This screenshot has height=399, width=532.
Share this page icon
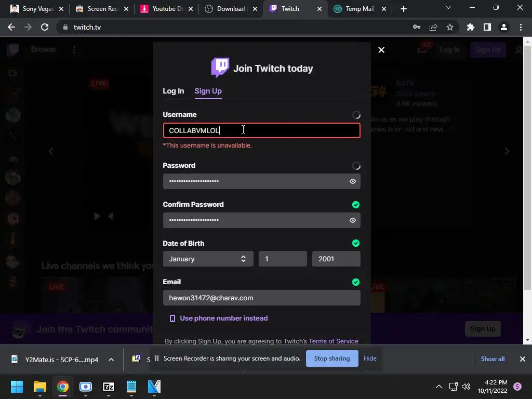[433, 27]
